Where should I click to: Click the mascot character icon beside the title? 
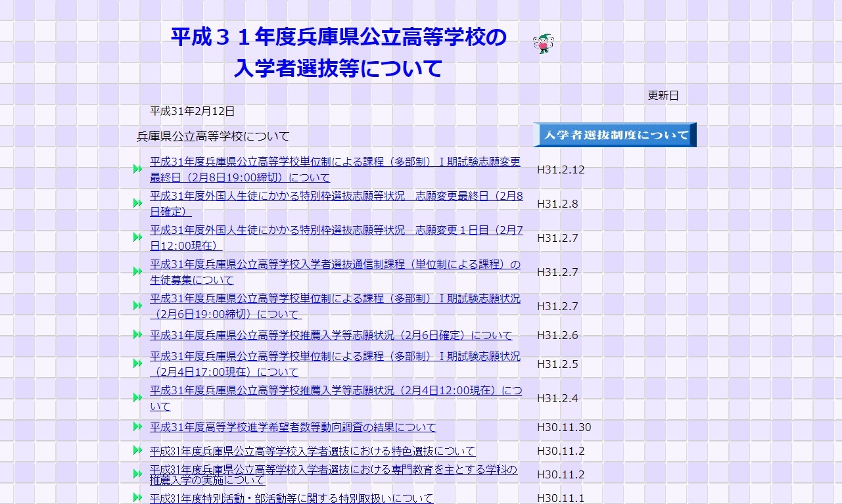coord(544,42)
